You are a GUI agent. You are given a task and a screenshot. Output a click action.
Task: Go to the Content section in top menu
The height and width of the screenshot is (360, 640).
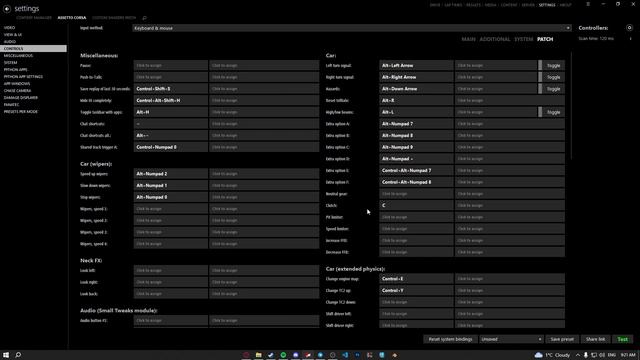point(509,5)
